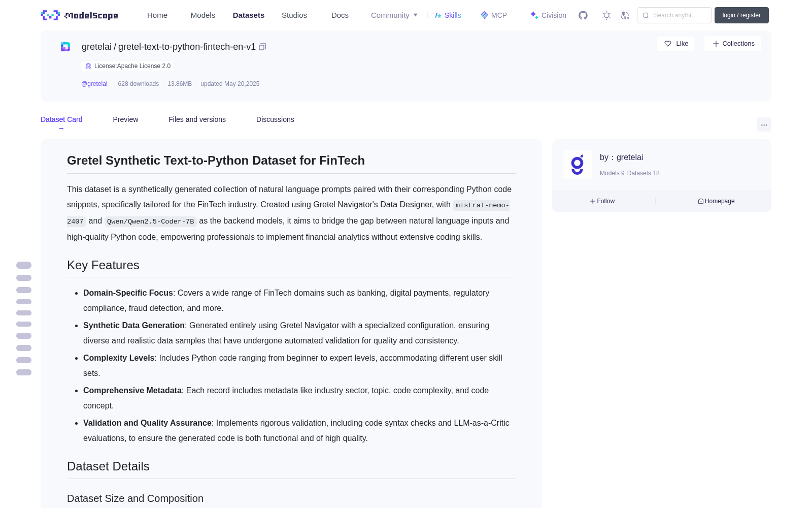Open the Files and versions tab
This screenshot has height=508, width=812.
[x=197, y=119]
